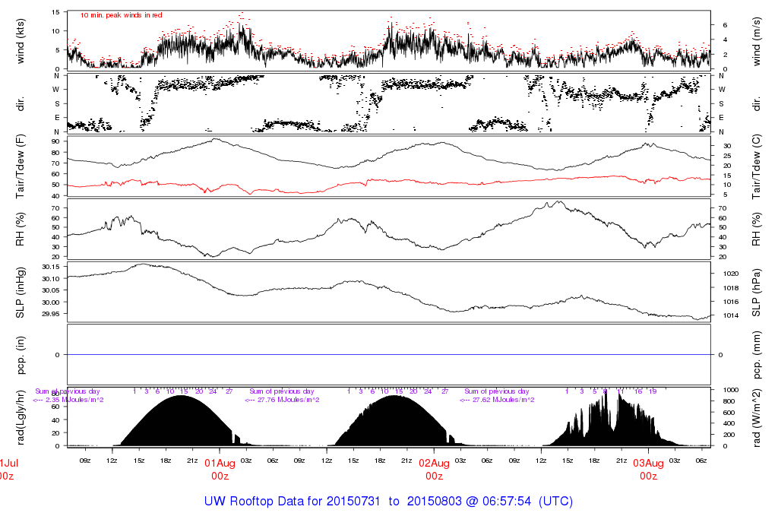Select the "Tair/Tdew (C)" axis label
The image size is (778, 532).
(756, 166)
